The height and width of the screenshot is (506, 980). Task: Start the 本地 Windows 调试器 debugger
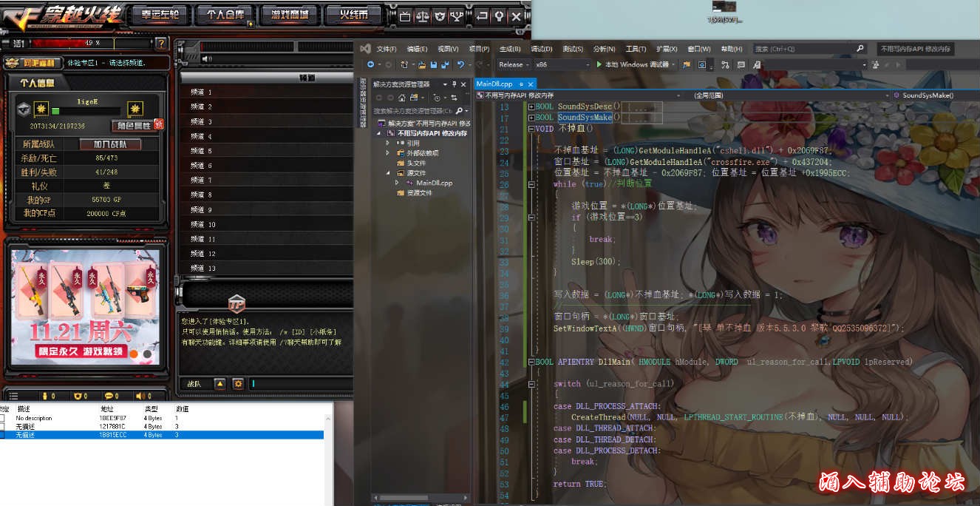[636, 64]
